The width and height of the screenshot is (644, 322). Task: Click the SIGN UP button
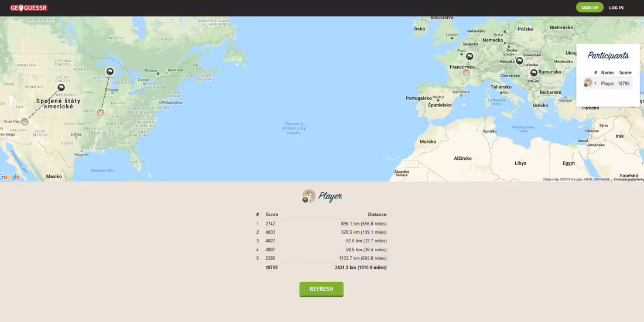590,8
